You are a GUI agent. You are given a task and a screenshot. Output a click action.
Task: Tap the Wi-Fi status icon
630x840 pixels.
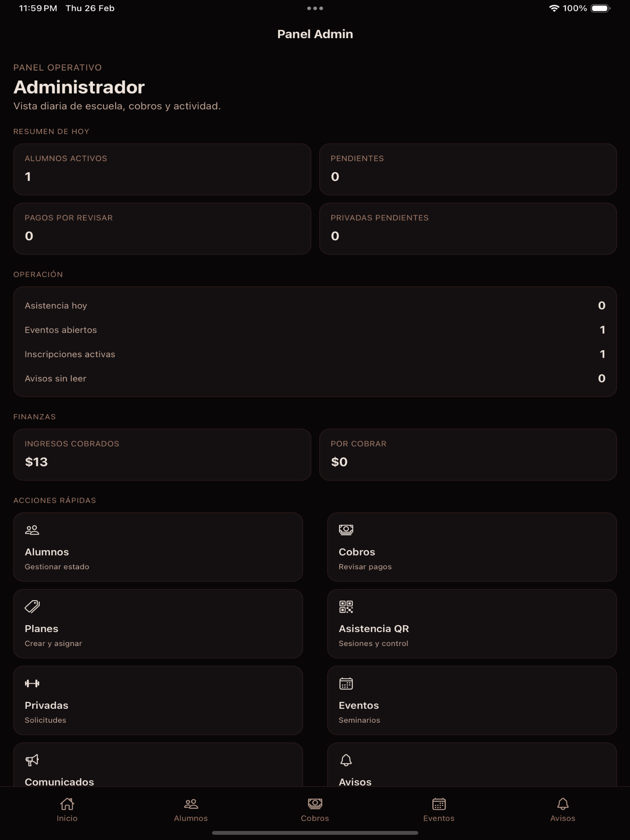coord(554,8)
